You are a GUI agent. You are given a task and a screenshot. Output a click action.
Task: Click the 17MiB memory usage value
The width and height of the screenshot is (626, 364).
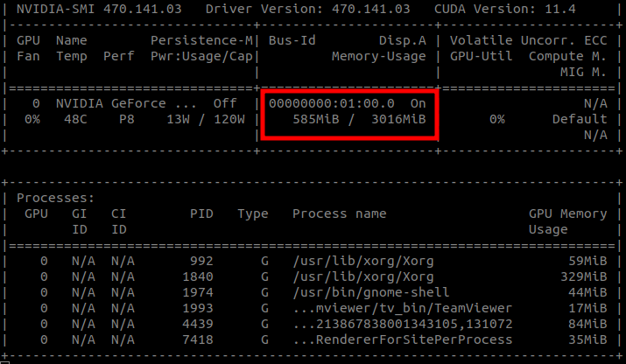pyautogui.click(x=587, y=309)
